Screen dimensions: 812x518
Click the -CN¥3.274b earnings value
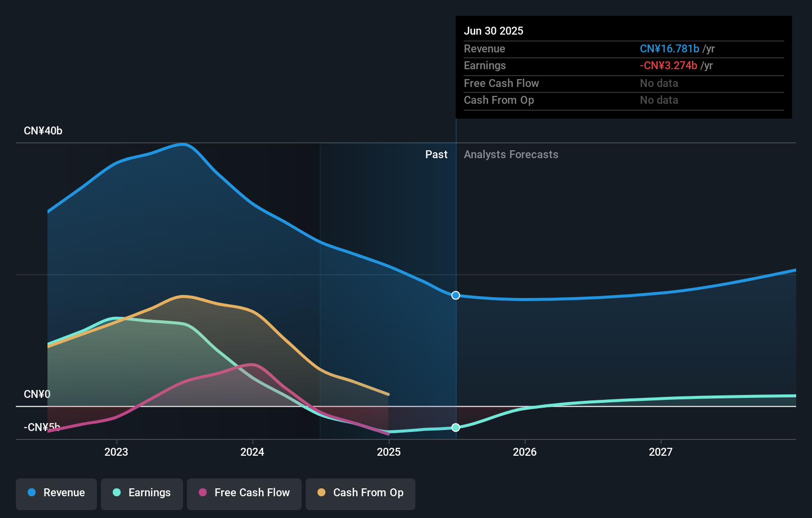click(669, 65)
